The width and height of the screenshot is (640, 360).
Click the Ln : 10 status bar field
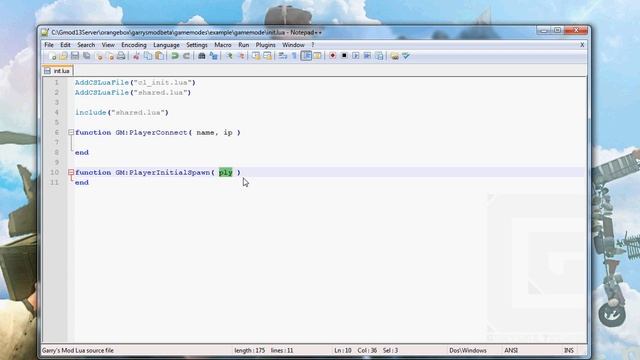pyautogui.click(x=343, y=351)
